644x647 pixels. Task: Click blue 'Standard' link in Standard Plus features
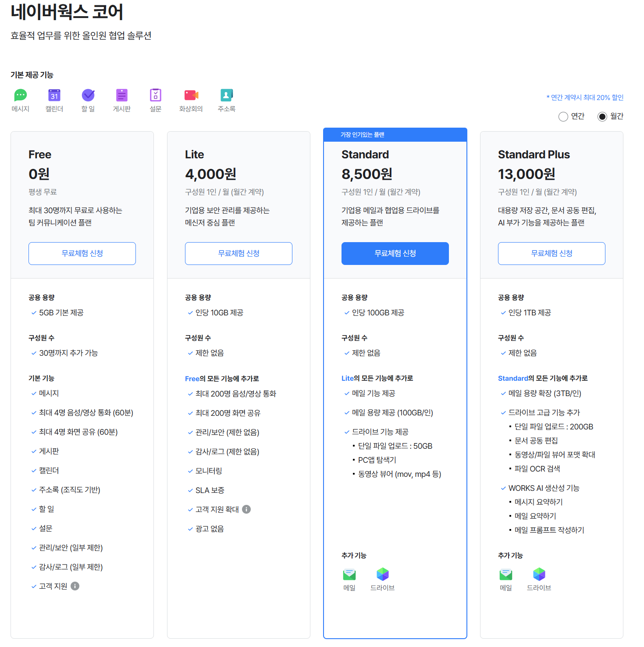tap(513, 378)
